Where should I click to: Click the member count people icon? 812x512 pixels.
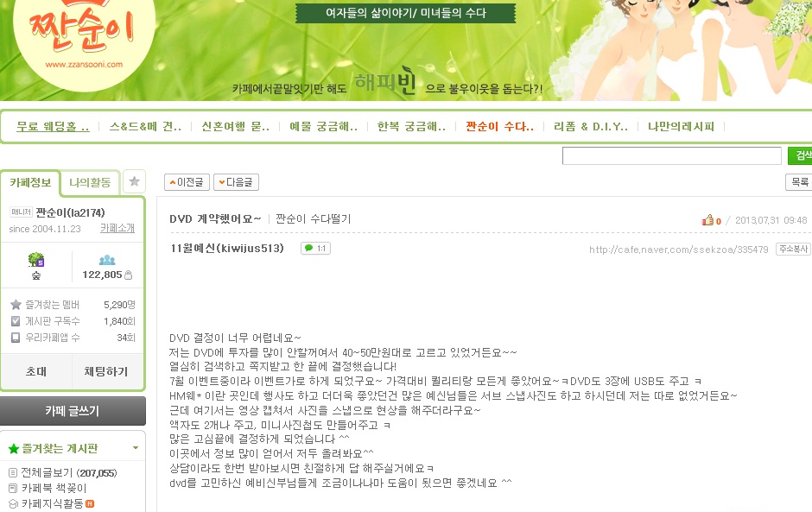[106, 260]
